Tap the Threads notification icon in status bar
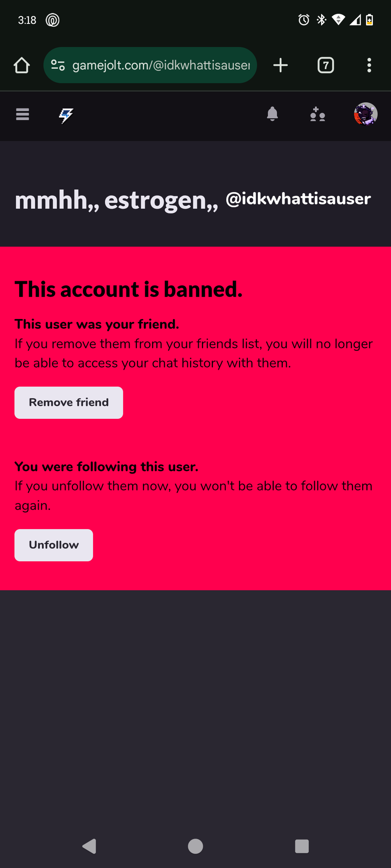 (x=53, y=20)
